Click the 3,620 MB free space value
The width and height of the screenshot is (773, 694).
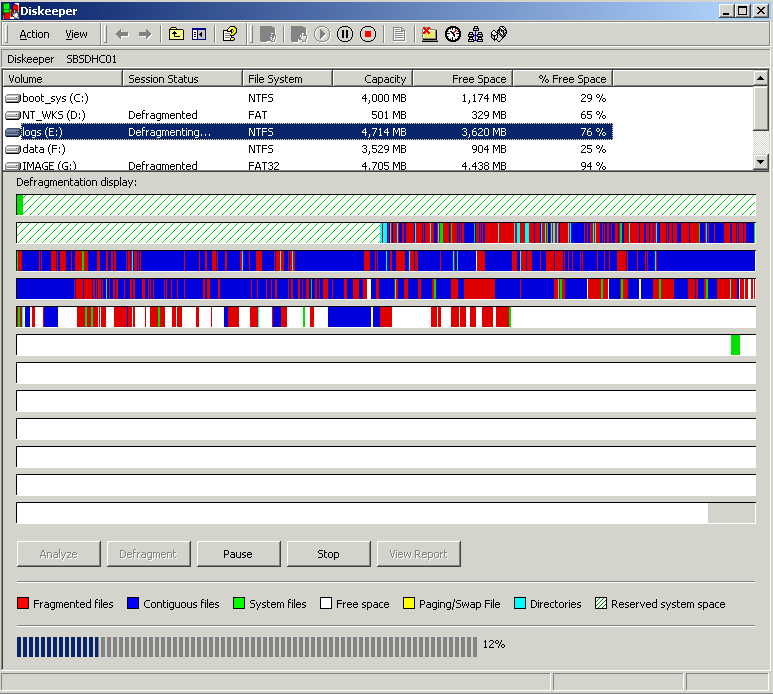click(484, 132)
